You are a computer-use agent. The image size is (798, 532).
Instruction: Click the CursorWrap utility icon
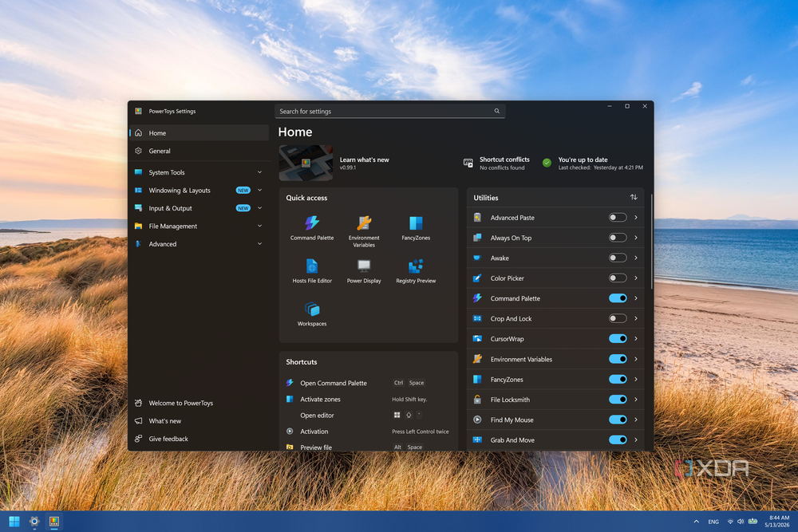[x=477, y=339]
